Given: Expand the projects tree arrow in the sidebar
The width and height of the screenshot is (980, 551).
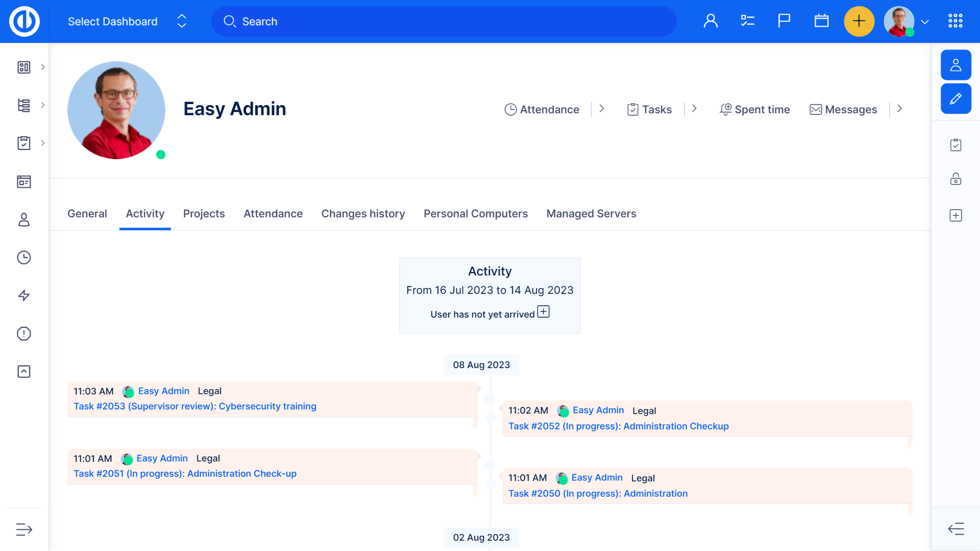Looking at the screenshot, I should click(42, 105).
